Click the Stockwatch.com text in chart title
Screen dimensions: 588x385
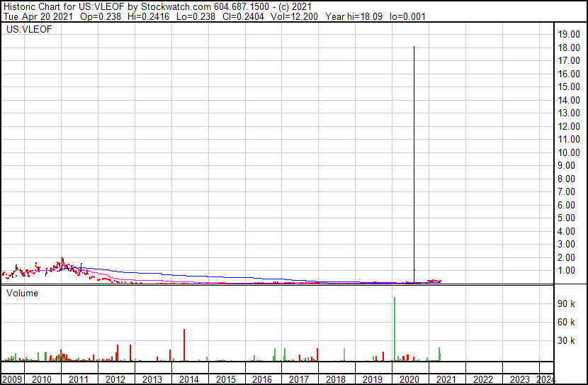[176, 7]
